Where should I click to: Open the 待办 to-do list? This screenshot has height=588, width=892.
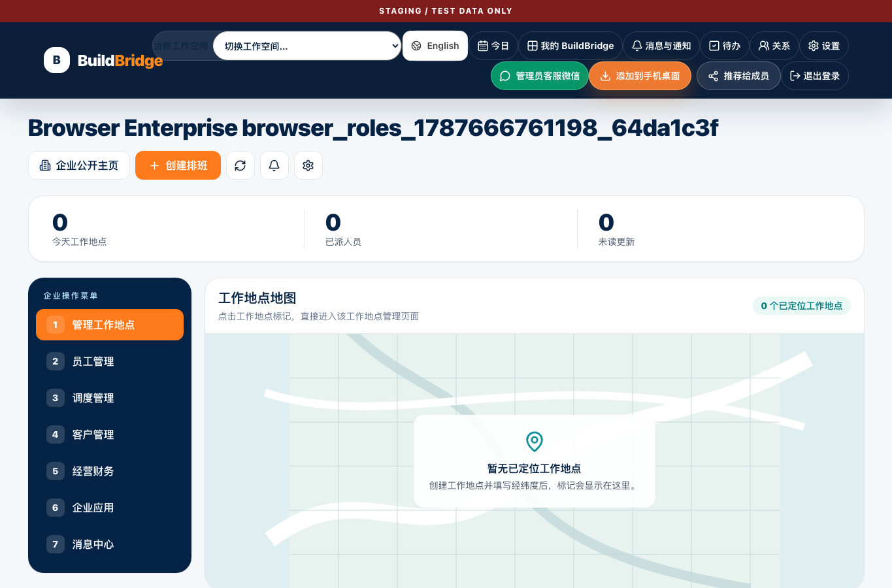(725, 46)
